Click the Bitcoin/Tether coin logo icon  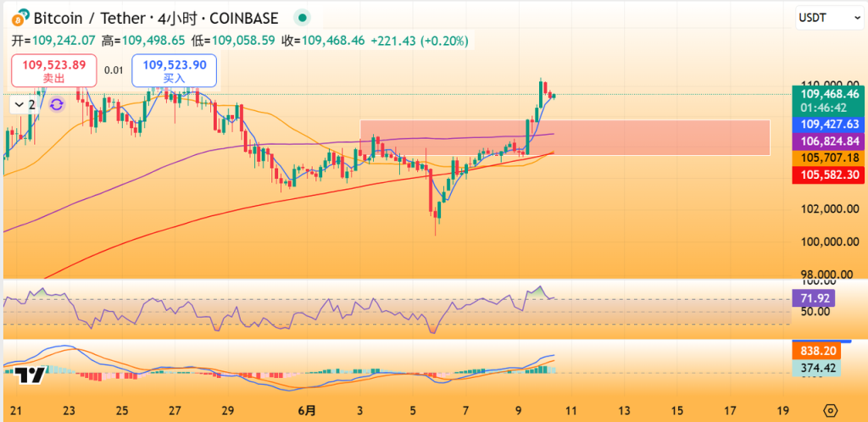[x=18, y=18]
